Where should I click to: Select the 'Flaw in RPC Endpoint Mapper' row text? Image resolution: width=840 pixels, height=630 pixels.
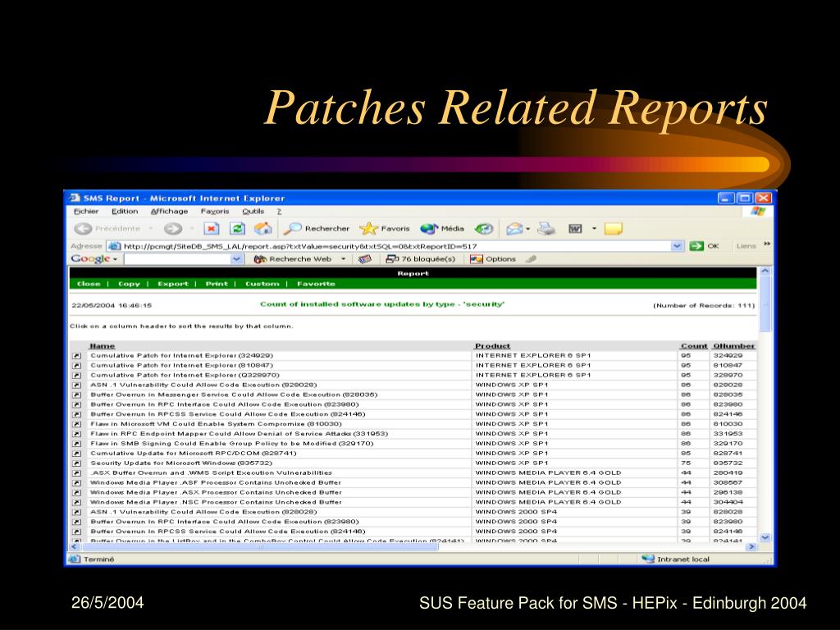(x=239, y=434)
